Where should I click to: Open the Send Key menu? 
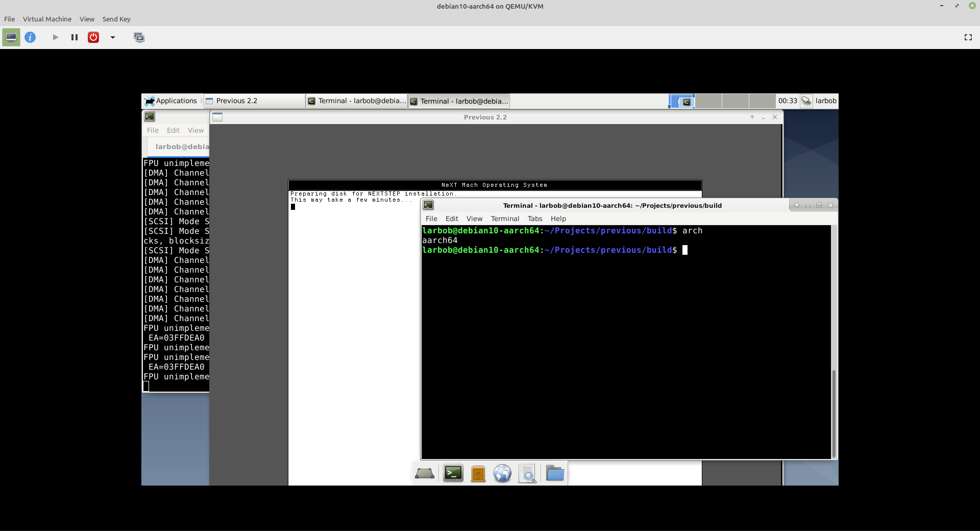coord(116,19)
